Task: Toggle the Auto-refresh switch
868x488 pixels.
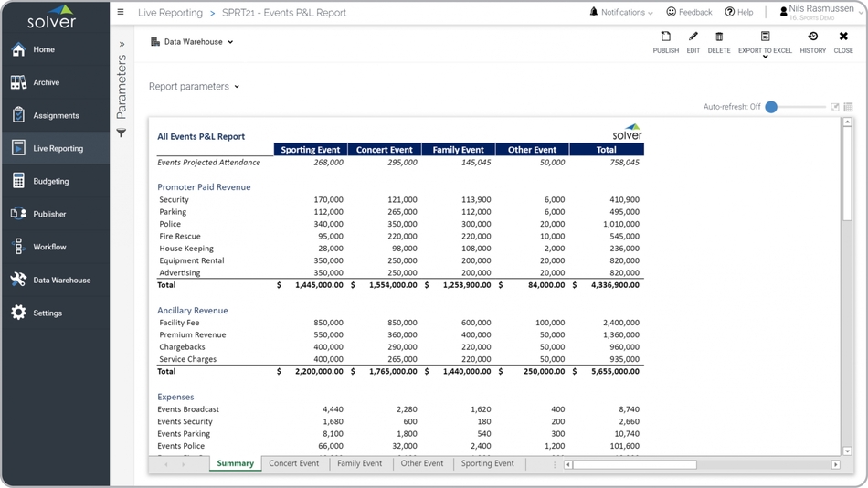Action: click(x=772, y=107)
